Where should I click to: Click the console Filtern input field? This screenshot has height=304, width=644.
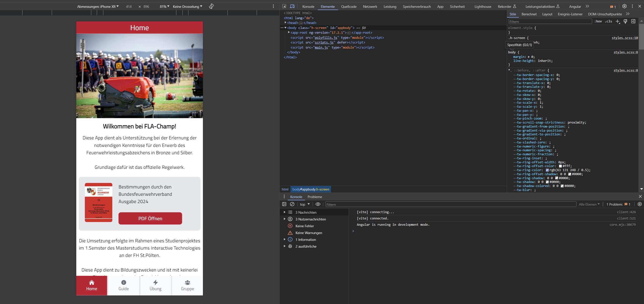pos(451,204)
